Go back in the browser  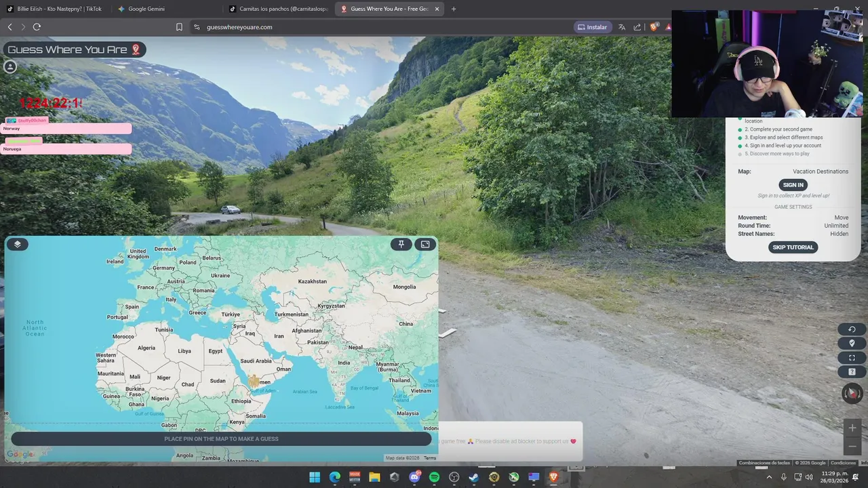9,27
